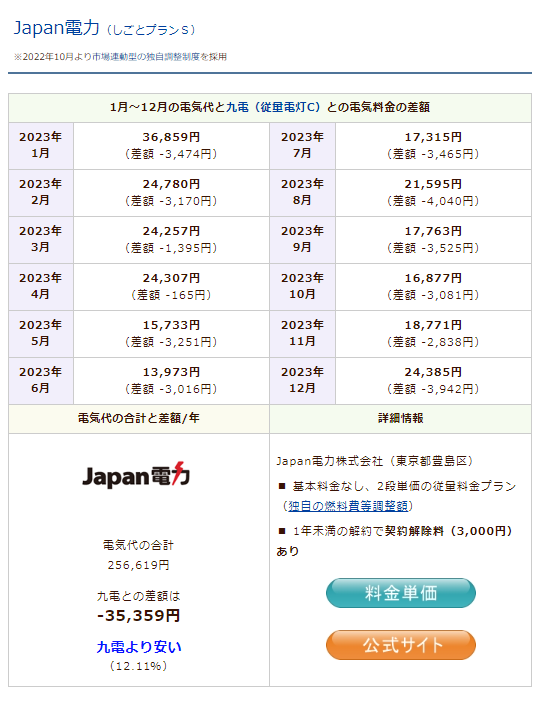Viewport: 550px width, 702px height.
Task: Follow the 独自の燃料費等調整額 link
Action: pyautogui.click(x=348, y=506)
